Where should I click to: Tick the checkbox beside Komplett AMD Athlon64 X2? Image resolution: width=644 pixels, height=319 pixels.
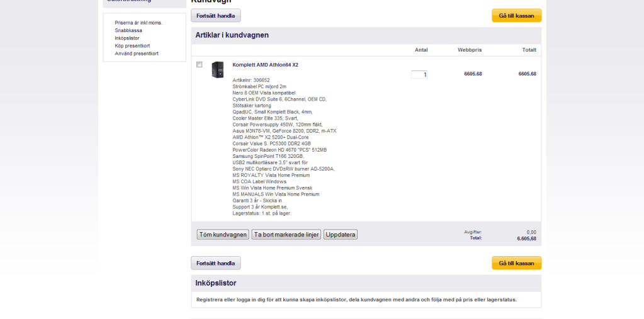coord(200,65)
